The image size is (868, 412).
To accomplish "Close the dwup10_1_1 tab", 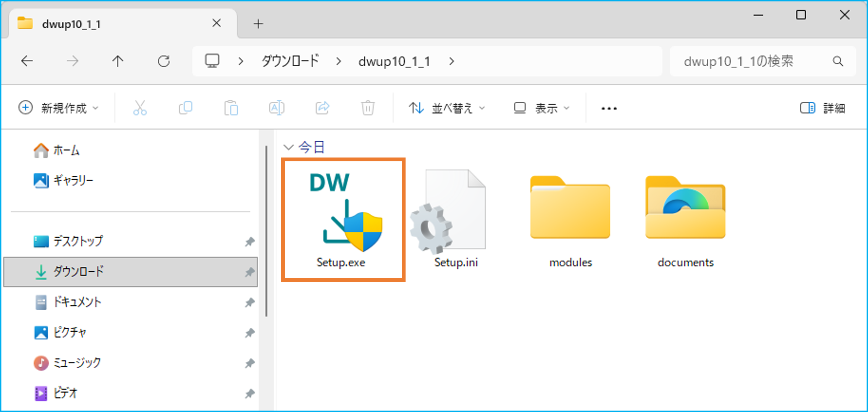I will (216, 23).
